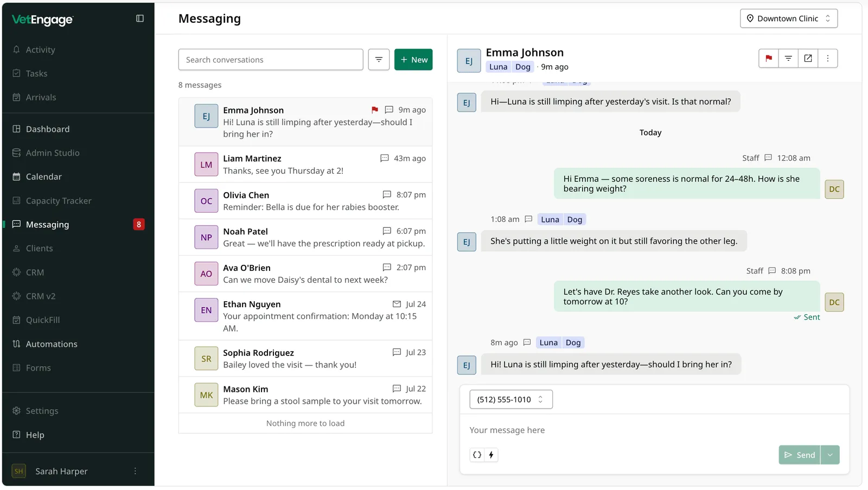Click the MK avatar for Mason Kim
The height and width of the screenshot is (490, 868).
pyautogui.click(x=206, y=395)
